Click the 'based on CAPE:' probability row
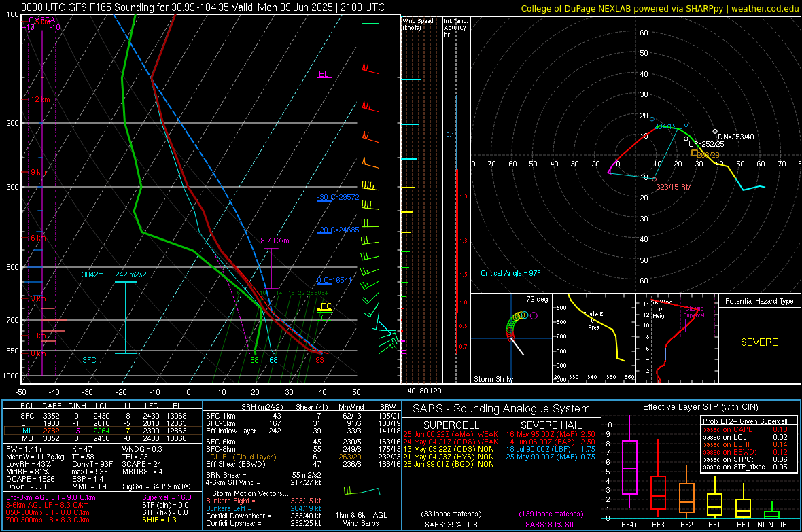The height and width of the screenshot is (532, 802). (745, 429)
